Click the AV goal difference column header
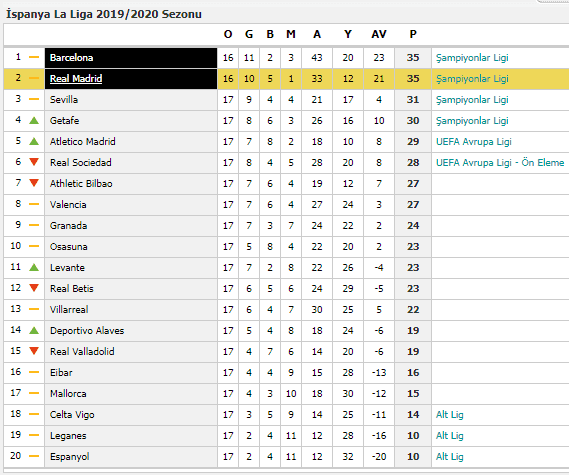The height and width of the screenshot is (475, 569). click(379, 34)
